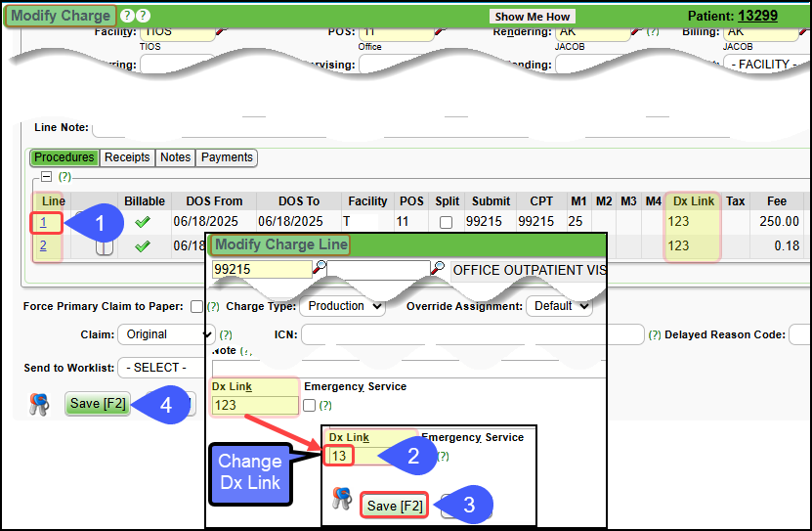
Task: Click the (?) help beside Delayed Reason Code
Action: 655,334
